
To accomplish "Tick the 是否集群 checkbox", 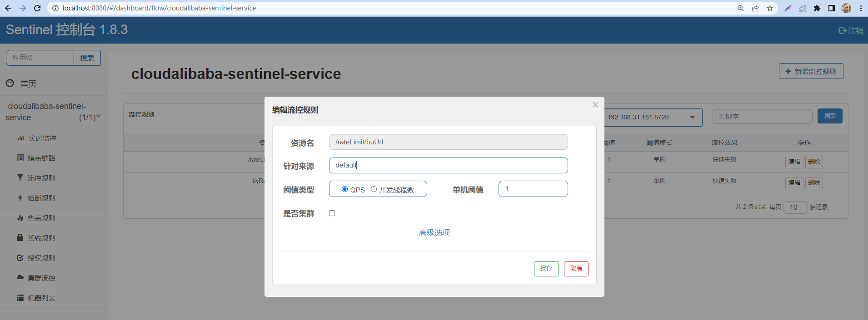I will click(x=332, y=213).
